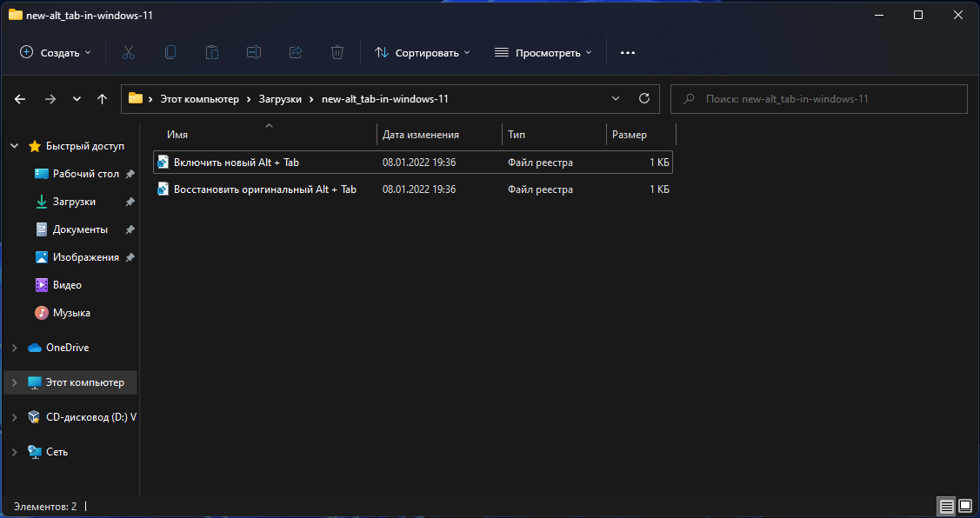This screenshot has width=980, height=518.
Task: Click the chevron after Загрузки in address bar
Action: [312, 99]
